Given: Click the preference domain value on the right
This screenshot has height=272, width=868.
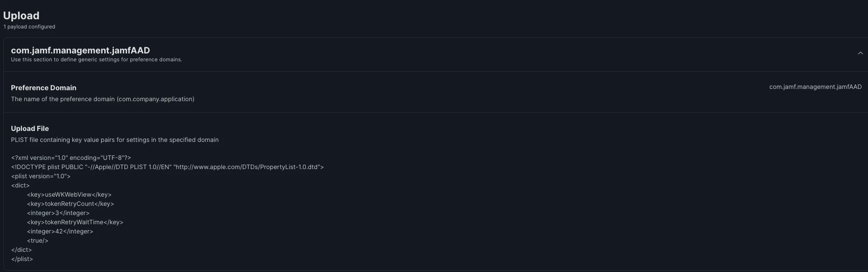Looking at the screenshot, I should point(815,87).
